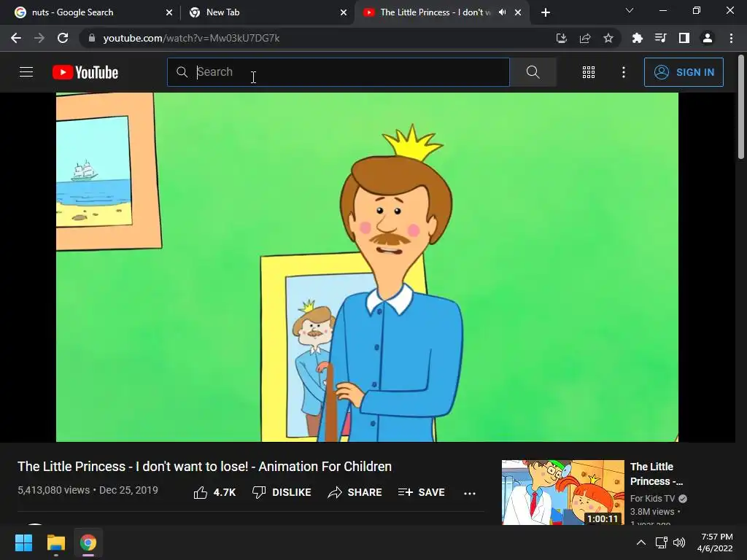Screen dimensions: 747x560
Task: Open the network tray icon
Action: pyautogui.click(x=661, y=542)
